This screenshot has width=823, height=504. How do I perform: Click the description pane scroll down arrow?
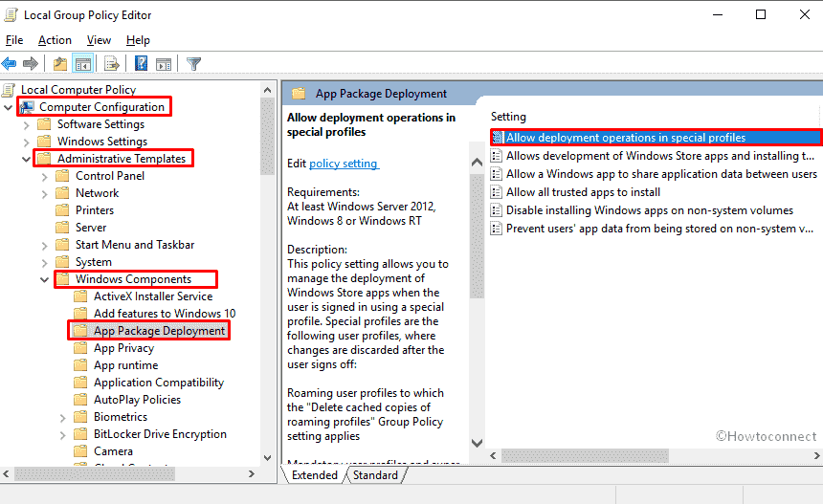[x=477, y=443]
